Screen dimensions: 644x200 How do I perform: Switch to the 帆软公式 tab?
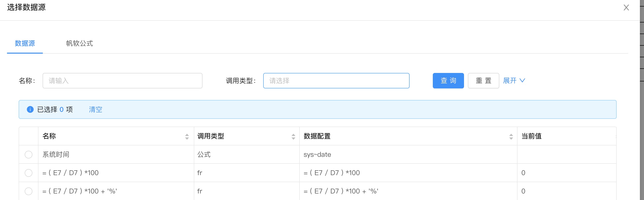click(80, 43)
